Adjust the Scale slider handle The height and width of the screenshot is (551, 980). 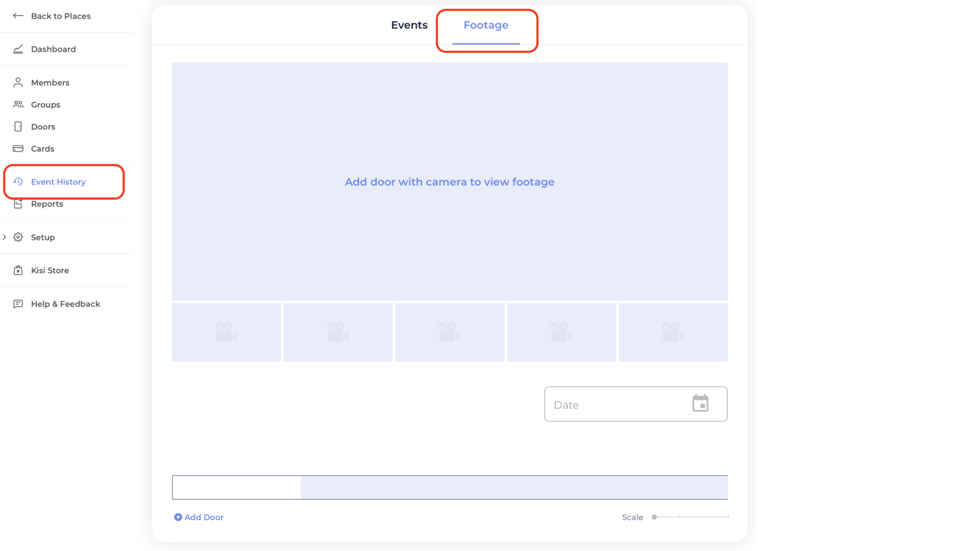654,517
